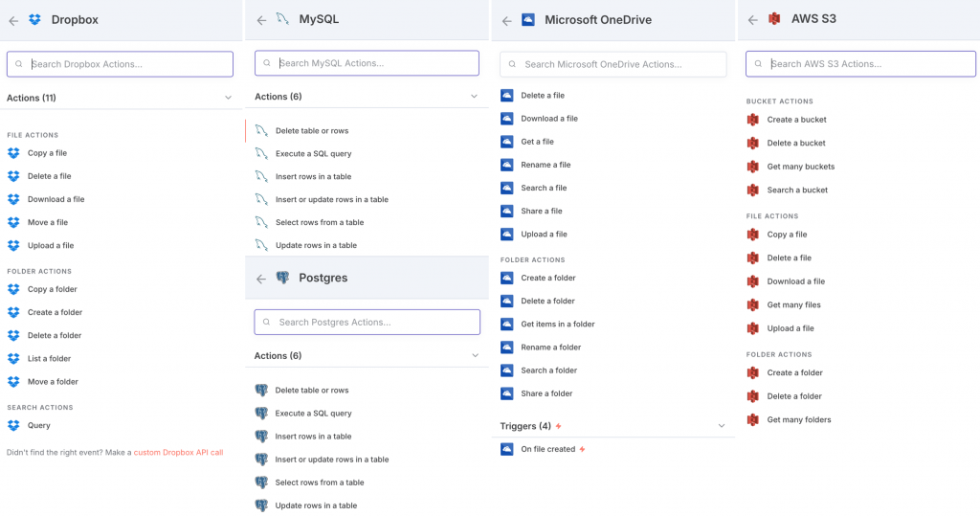
Task: Click the Dropbox icon beside Create a folder
Action: click(x=13, y=312)
